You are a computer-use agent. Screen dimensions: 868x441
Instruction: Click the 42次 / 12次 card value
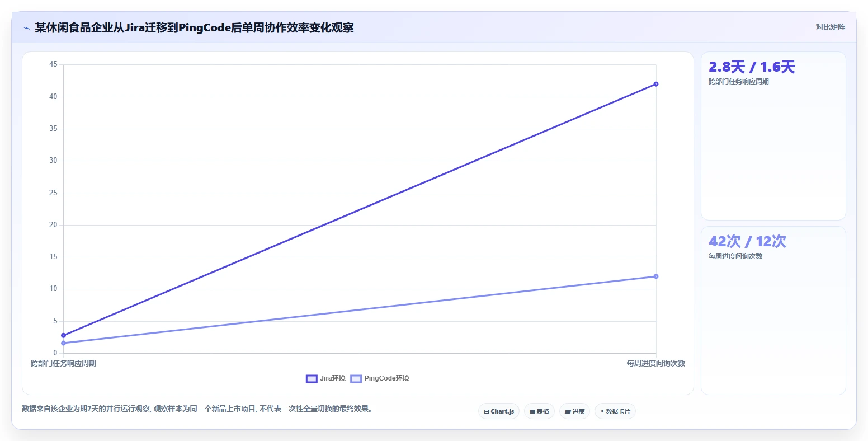point(747,242)
